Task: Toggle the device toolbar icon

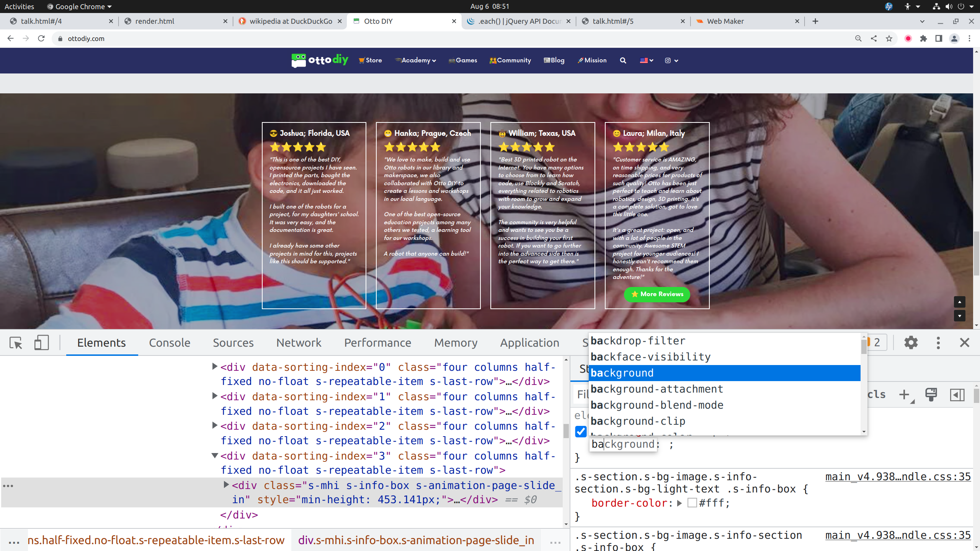Action: [41, 342]
